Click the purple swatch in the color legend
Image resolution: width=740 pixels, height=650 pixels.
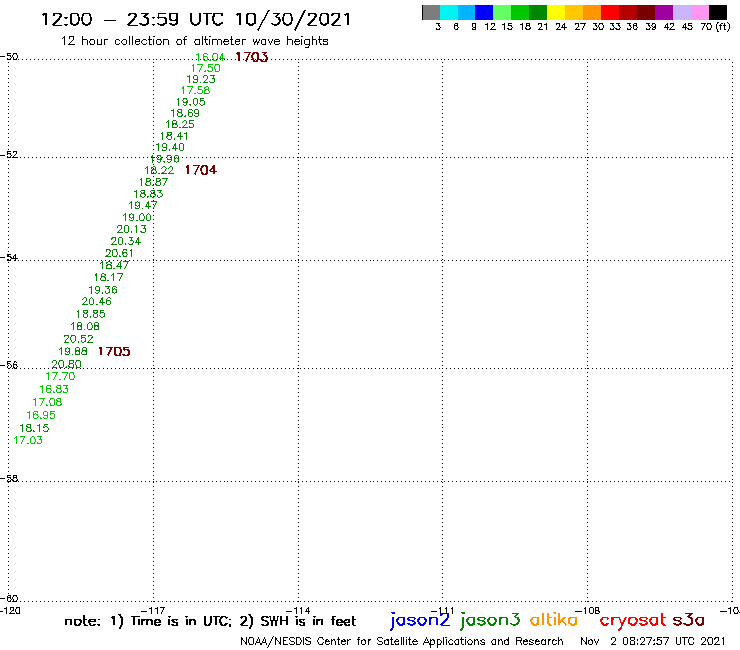tap(664, 12)
